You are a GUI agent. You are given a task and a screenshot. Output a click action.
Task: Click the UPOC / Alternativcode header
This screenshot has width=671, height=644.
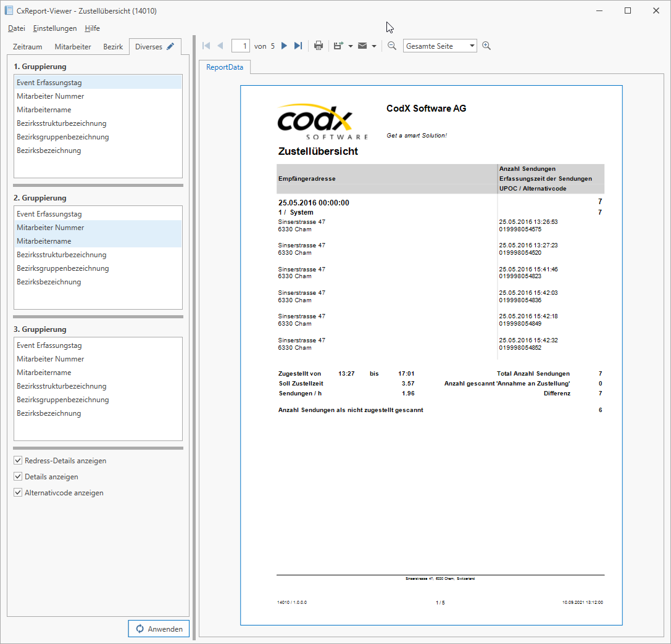[533, 189]
